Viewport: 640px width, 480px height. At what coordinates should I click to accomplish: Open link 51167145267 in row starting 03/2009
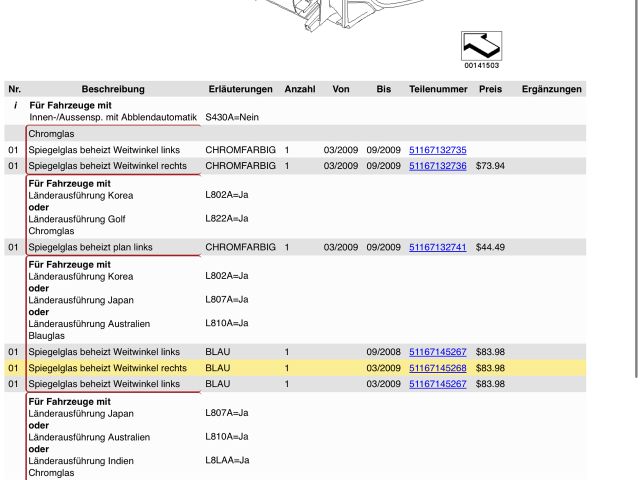(x=437, y=384)
